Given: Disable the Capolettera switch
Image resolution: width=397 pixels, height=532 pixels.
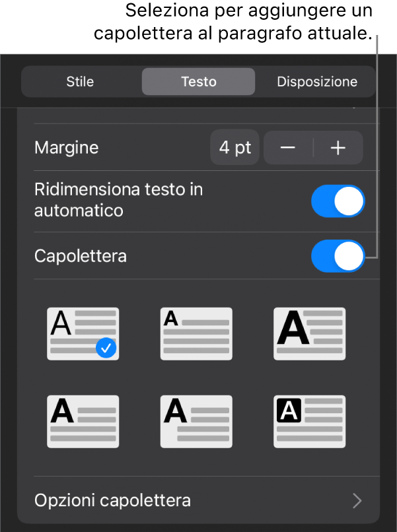Looking at the screenshot, I should click(x=338, y=255).
